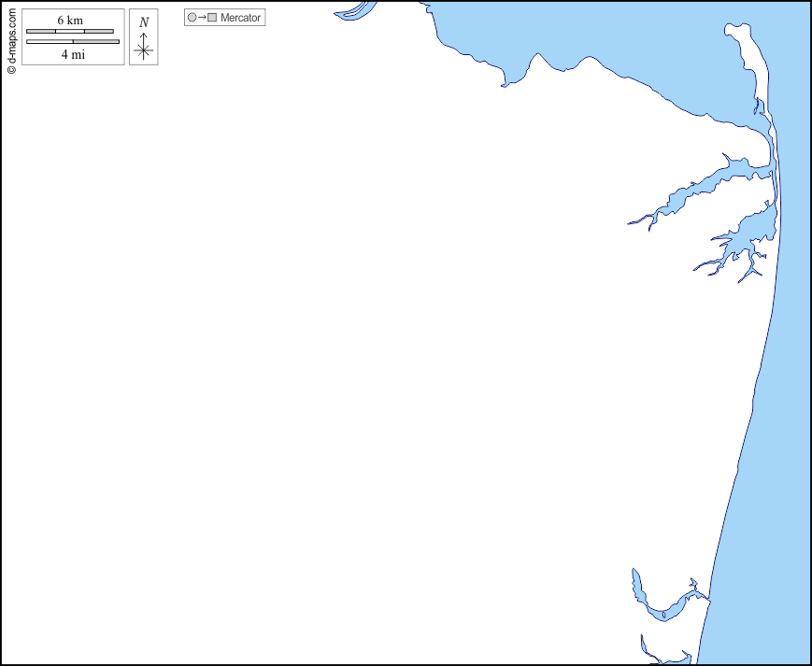Click the arrow between circle and square
The image size is (812, 666).
pyautogui.click(x=202, y=18)
